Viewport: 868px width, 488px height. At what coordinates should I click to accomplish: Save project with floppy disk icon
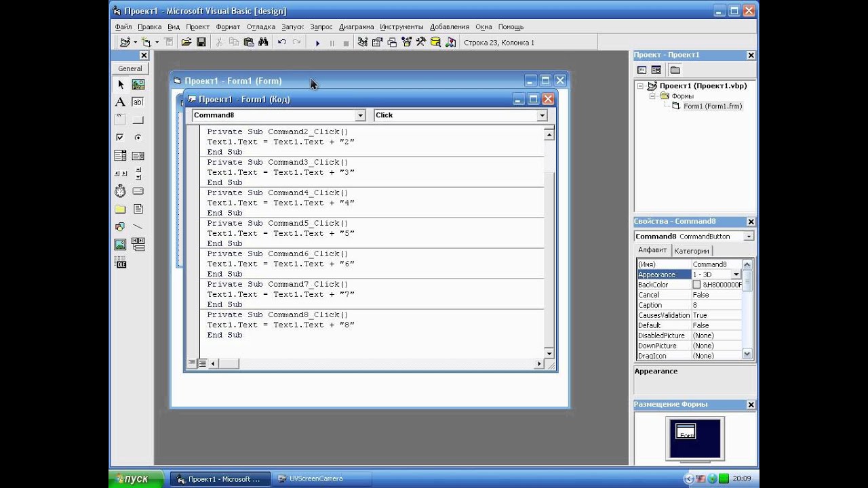[201, 42]
